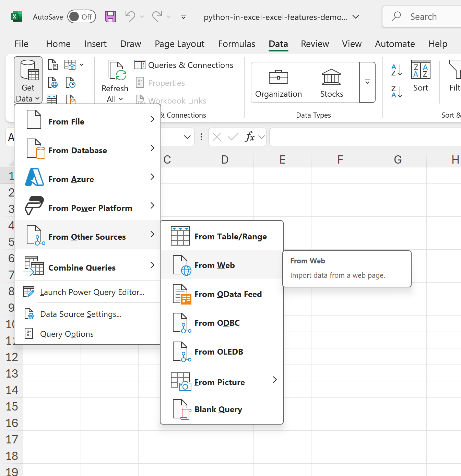
Task: Toggle the AutoSave switch
Action: pyautogui.click(x=81, y=17)
